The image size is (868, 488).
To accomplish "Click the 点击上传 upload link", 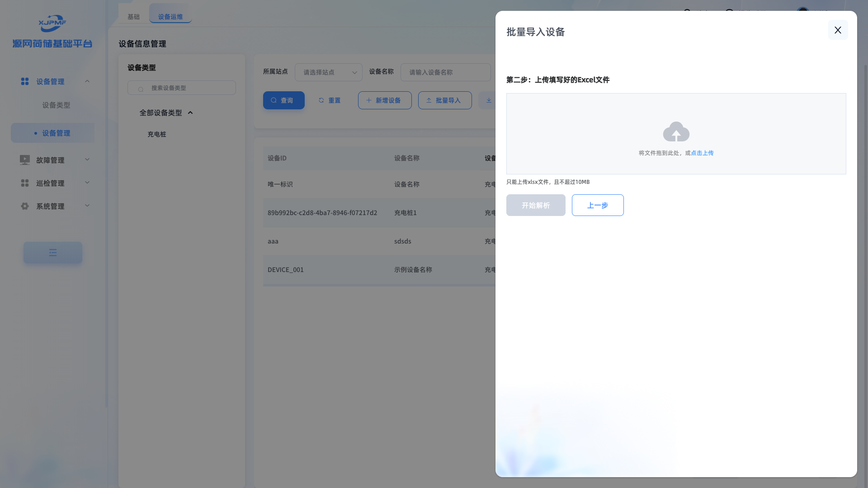I will coord(702,153).
